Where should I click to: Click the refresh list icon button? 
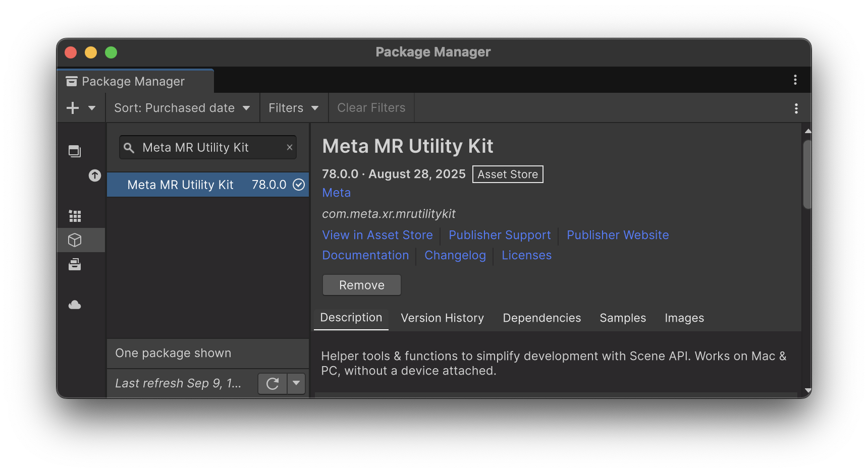click(273, 384)
